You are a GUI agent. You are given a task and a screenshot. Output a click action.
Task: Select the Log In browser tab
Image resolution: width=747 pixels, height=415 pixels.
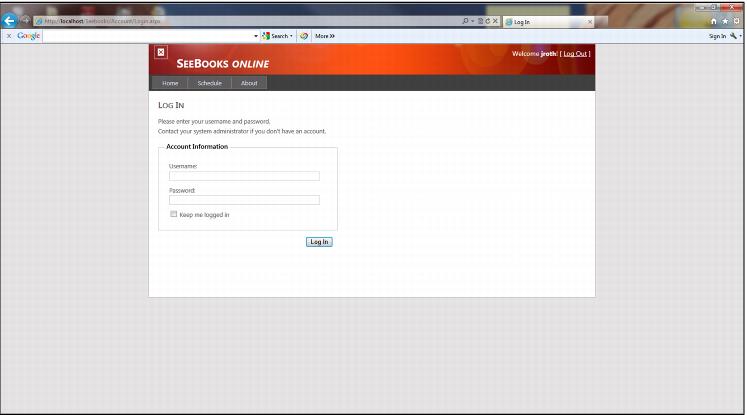(x=545, y=22)
